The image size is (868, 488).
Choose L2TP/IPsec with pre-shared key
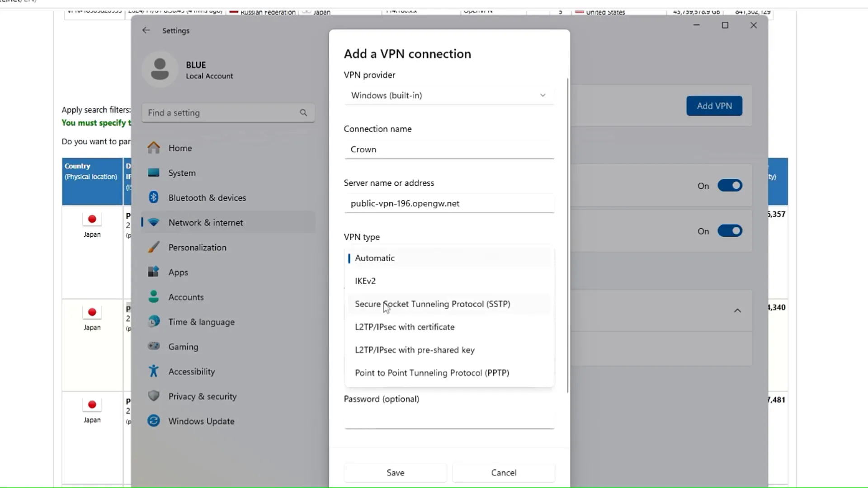coord(449,350)
